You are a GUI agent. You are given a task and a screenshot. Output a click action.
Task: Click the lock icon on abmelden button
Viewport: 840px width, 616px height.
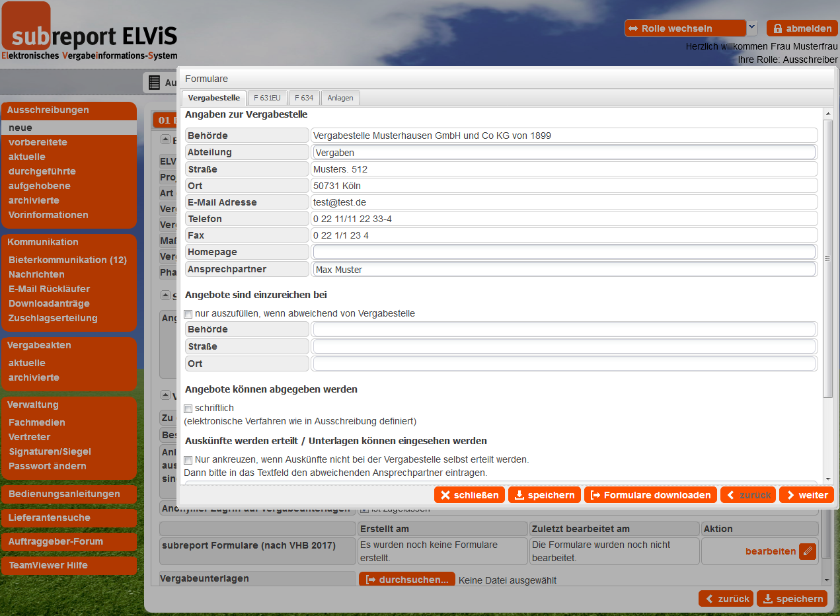point(777,28)
